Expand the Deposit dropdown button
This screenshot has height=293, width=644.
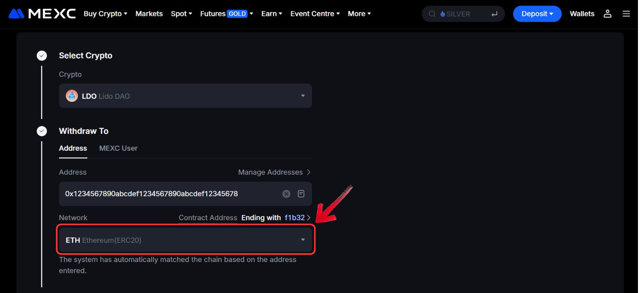coord(537,14)
